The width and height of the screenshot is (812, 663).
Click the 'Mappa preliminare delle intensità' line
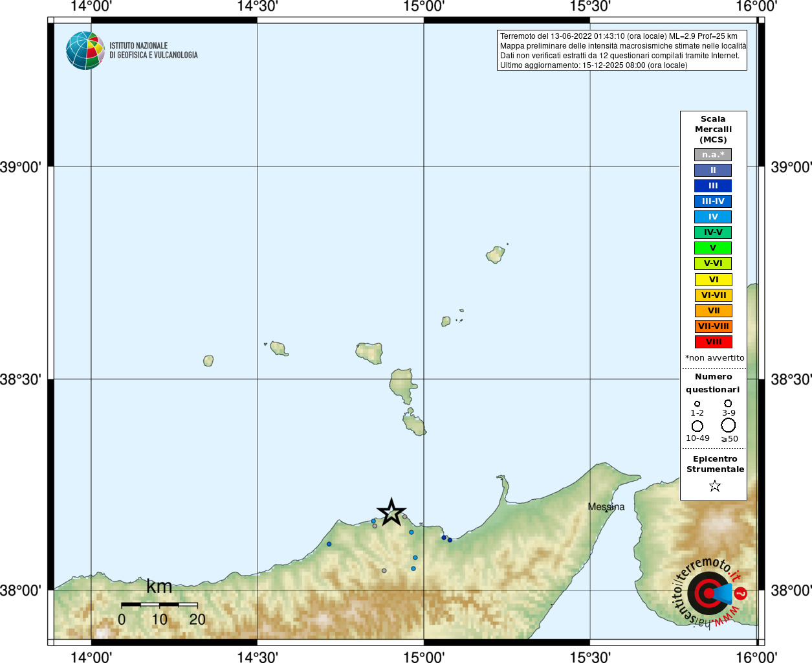tap(623, 46)
